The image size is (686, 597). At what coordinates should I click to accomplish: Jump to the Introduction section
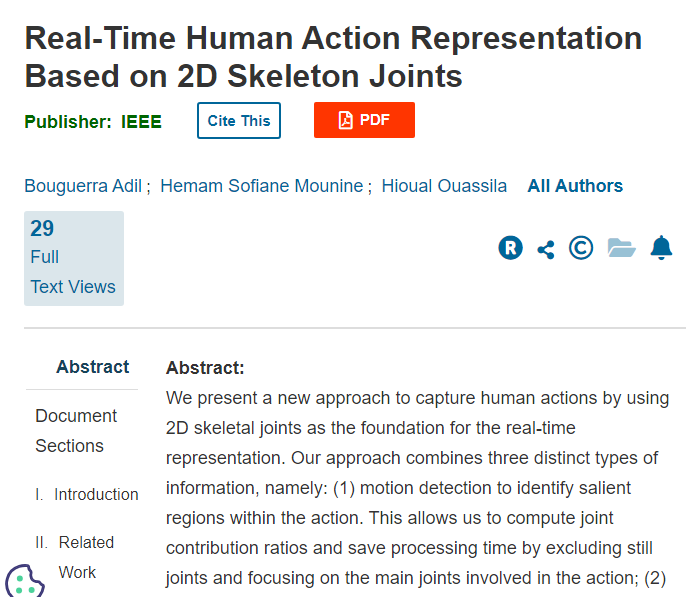click(x=96, y=494)
